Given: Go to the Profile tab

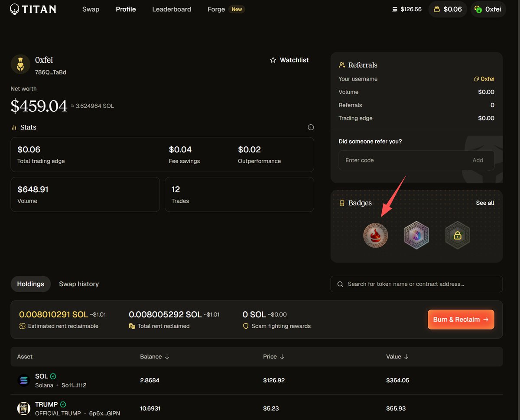Looking at the screenshot, I should [126, 9].
